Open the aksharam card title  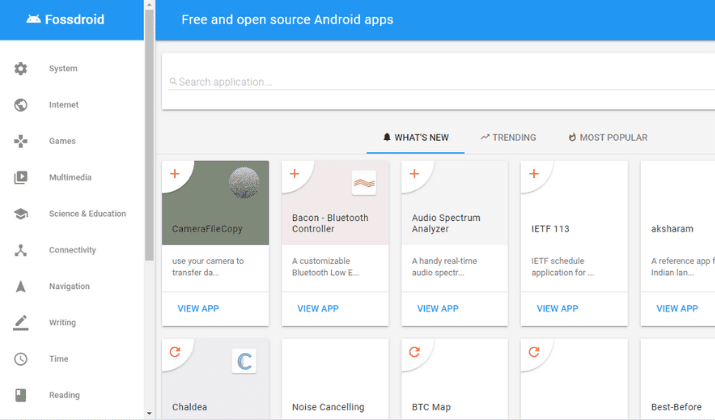click(672, 229)
